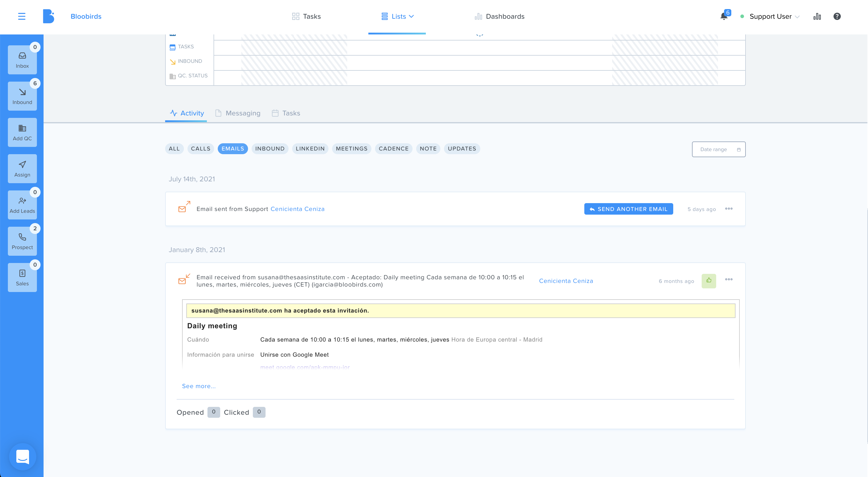Filter activity by LINKEDIN
This screenshot has height=477, width=868.
(x=310, y=148)
